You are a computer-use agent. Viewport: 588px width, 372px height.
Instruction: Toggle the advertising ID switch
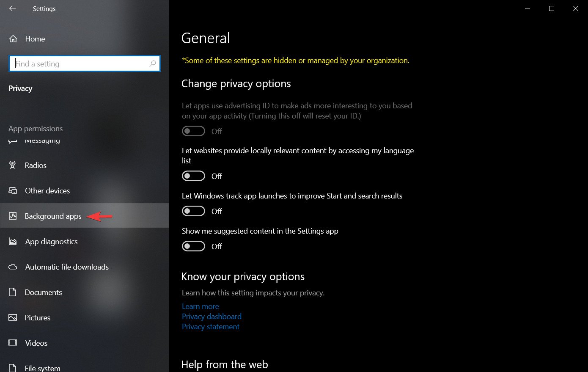(193, 131)
